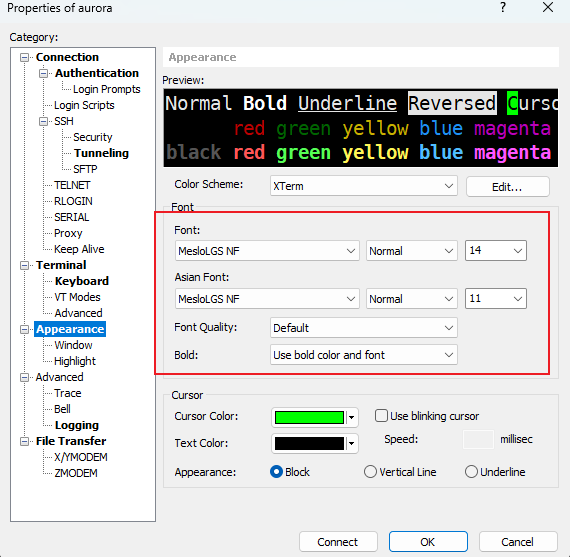Select the Block cursor appearance

pos(276,472)
